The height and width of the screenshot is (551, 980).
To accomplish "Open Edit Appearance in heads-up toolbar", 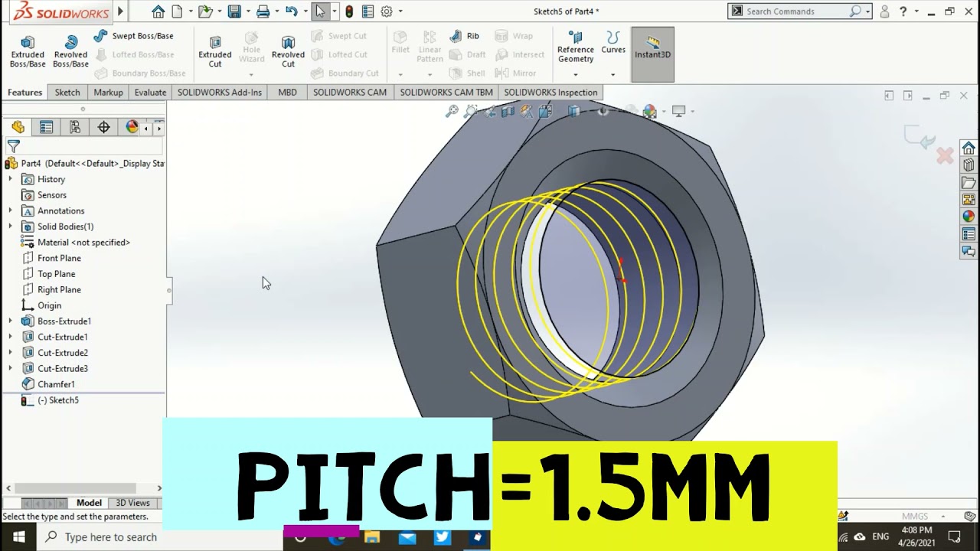I will coord(650,112).
